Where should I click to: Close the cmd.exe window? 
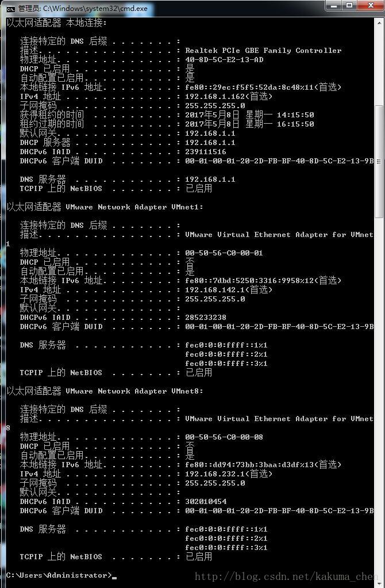pyautogui.click(x=371, y=5)
